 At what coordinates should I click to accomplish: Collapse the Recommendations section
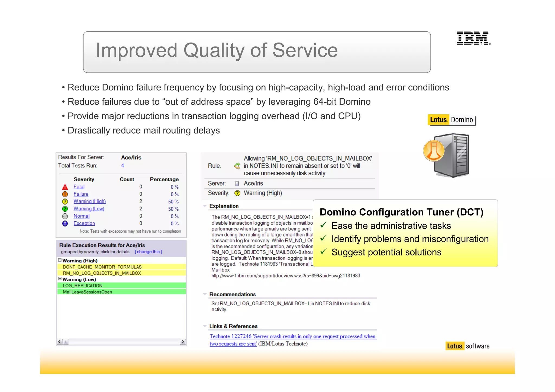(205, 294)
